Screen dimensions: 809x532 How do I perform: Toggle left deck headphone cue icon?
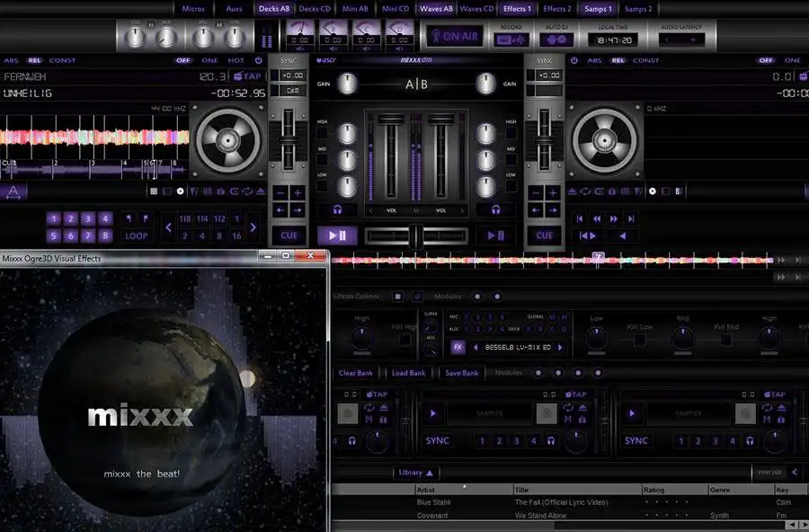(x=337, y=209)
